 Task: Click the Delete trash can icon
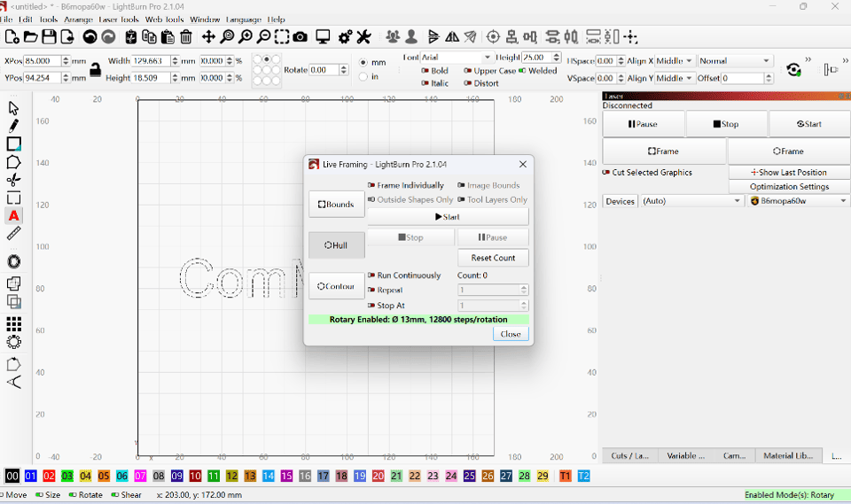click(185, 37)
